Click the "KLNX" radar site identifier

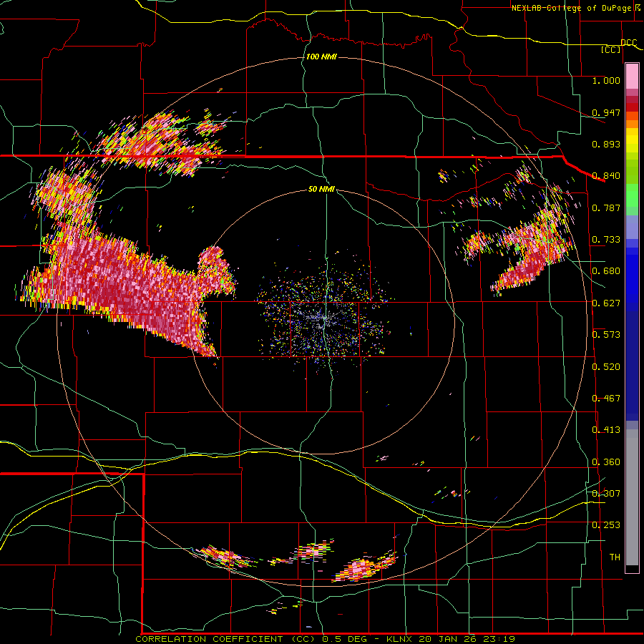(x=401, y=639)
